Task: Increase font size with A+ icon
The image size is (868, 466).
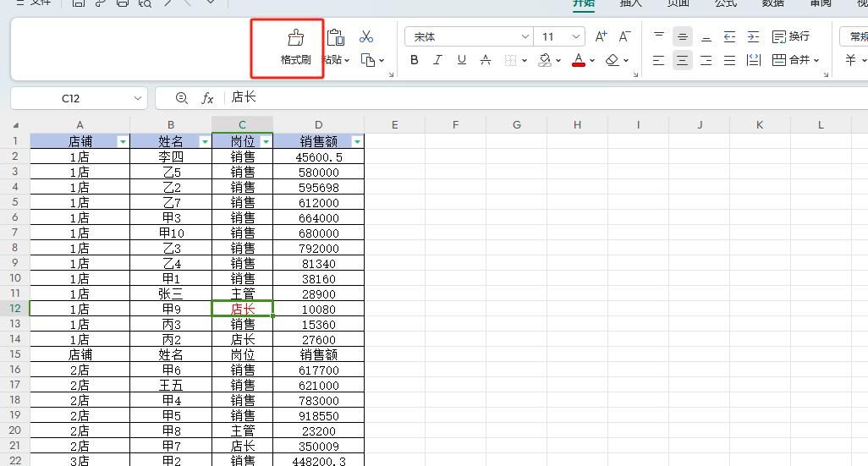Action: point(601,36)
